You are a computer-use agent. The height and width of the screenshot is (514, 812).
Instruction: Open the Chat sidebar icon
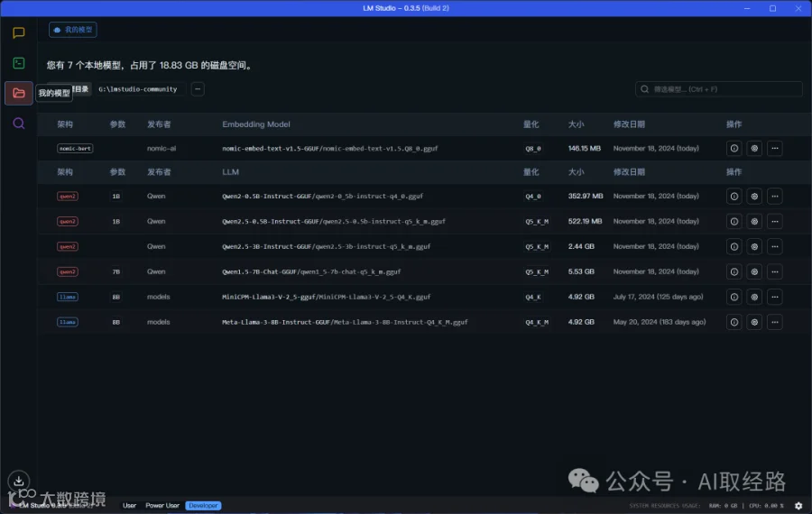click(x=19, y=32)
